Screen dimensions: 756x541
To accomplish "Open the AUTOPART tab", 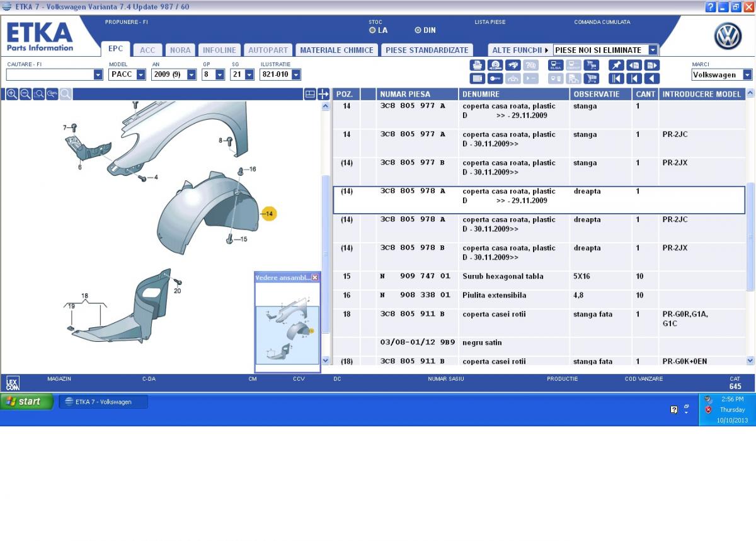I will (268, 50).
